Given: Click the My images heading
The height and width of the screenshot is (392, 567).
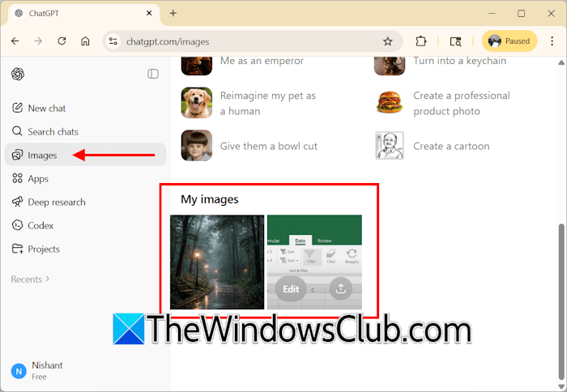Looking at the screenshot, I should pyautogui.click(x=210, y=199).
